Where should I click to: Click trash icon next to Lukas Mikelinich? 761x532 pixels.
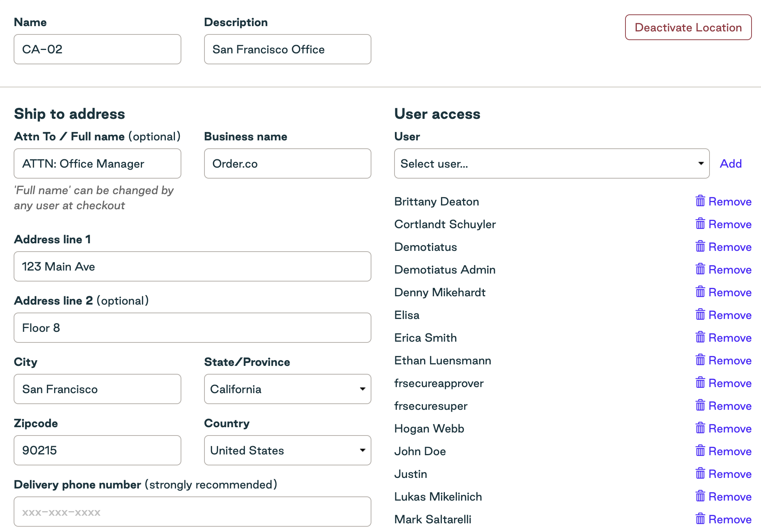(x=700, y=496)
